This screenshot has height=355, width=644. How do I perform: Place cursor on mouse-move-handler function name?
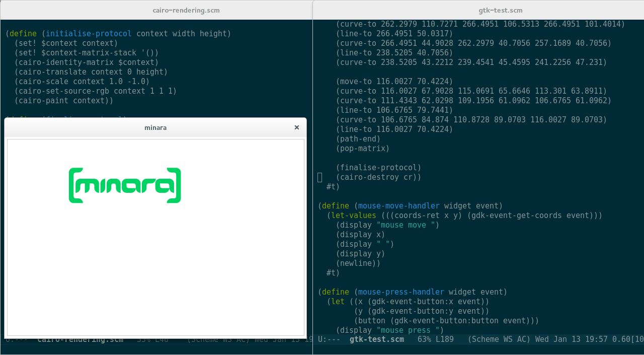[x=398, y=206]
